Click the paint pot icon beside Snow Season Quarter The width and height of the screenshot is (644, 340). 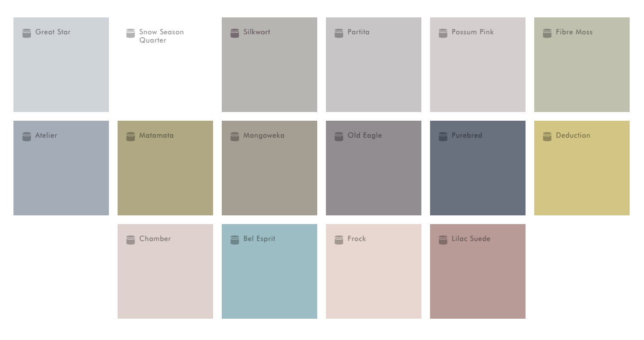point(131,33)
